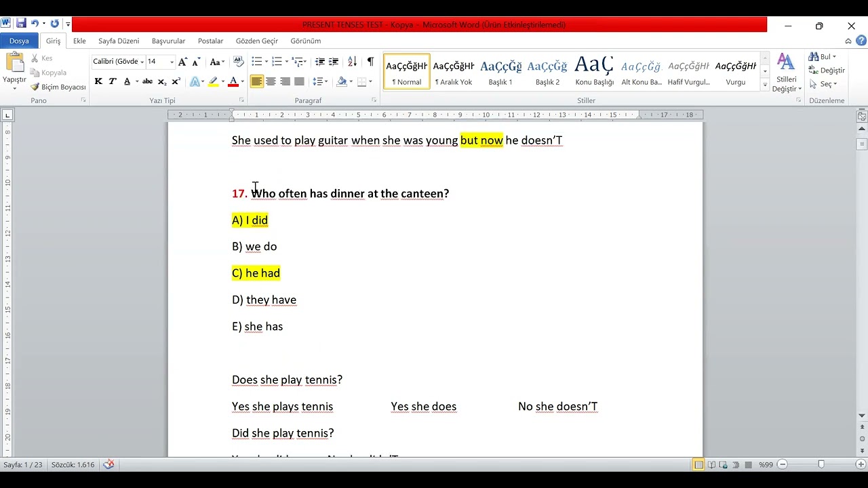The height and width of the screenshot is (488, 868).
Task: Click the Yapıştır paste icon
Action: (x=14, y=63)
